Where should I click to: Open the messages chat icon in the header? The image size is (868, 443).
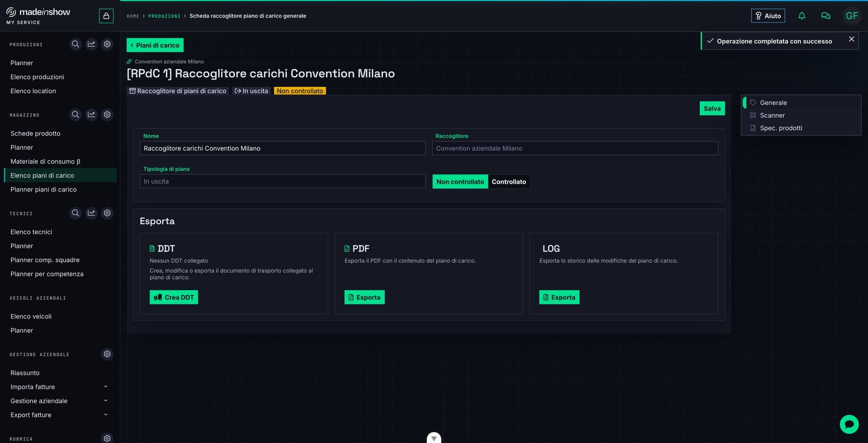826,16
